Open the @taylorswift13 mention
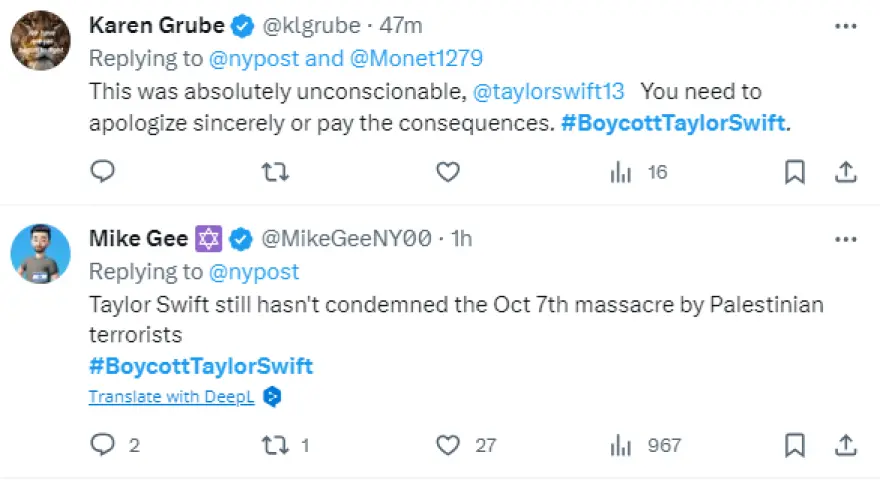 (548, 91)
